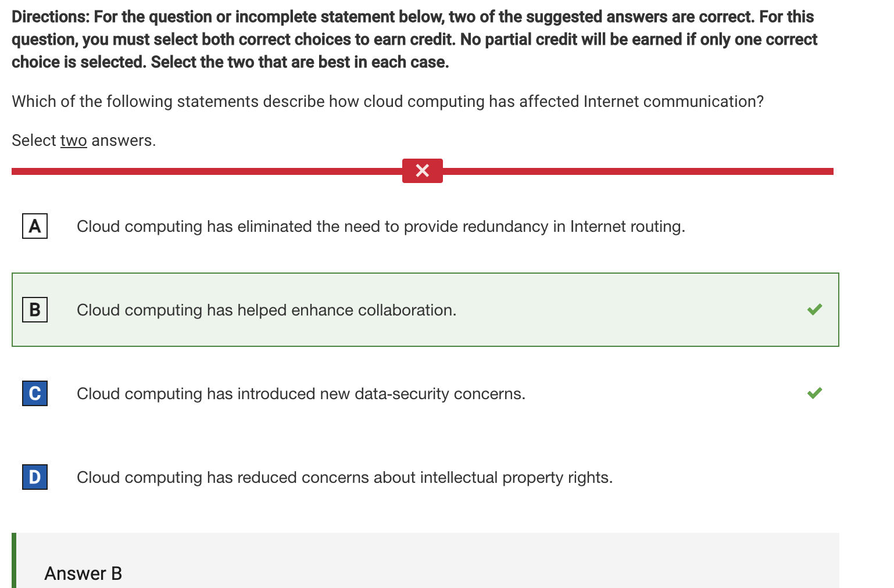Viewport: 894px width, 588px height.
Task: Click the bold Directions paragraph
Action: click(x=414, y=40)
